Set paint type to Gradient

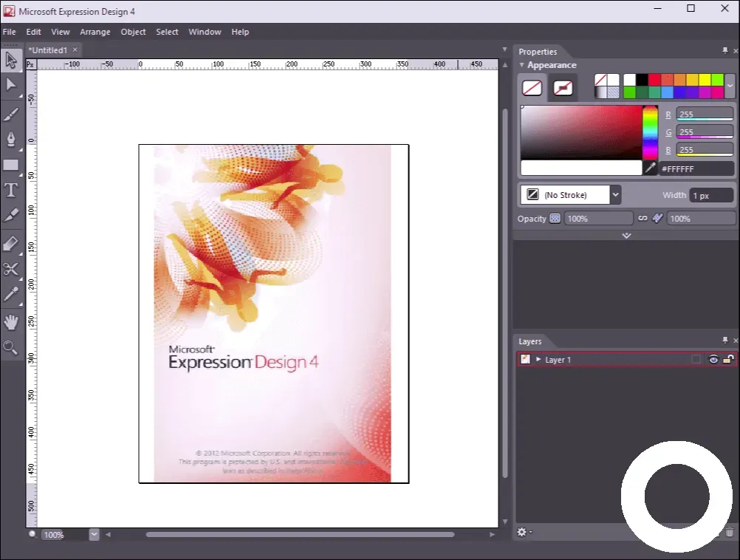coord(600,92)
